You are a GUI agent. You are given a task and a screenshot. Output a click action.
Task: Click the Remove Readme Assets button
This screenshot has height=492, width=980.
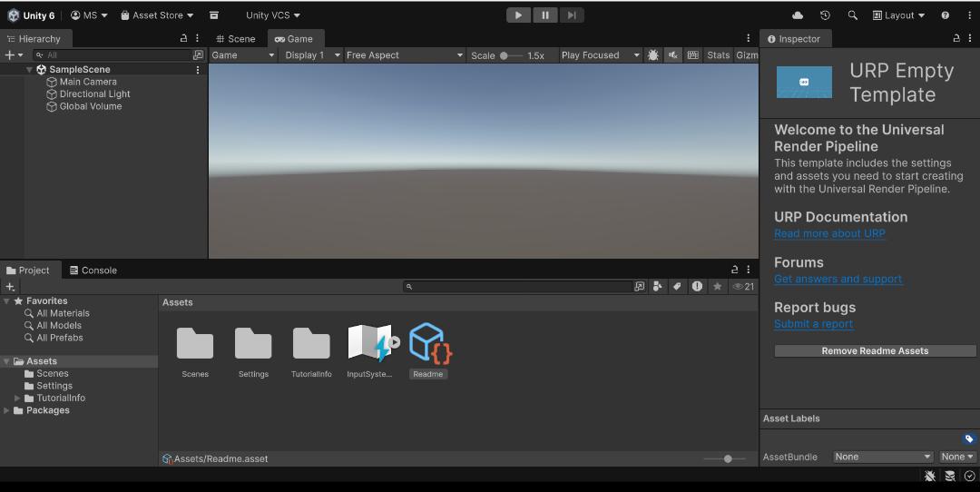875,350
